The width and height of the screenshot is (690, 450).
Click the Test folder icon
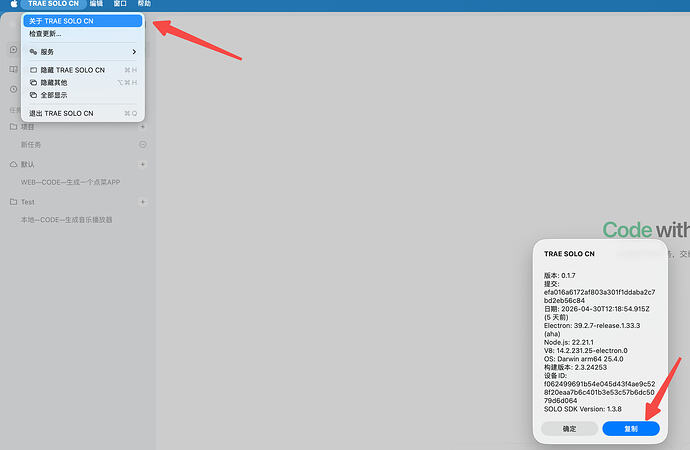(14, 202)
